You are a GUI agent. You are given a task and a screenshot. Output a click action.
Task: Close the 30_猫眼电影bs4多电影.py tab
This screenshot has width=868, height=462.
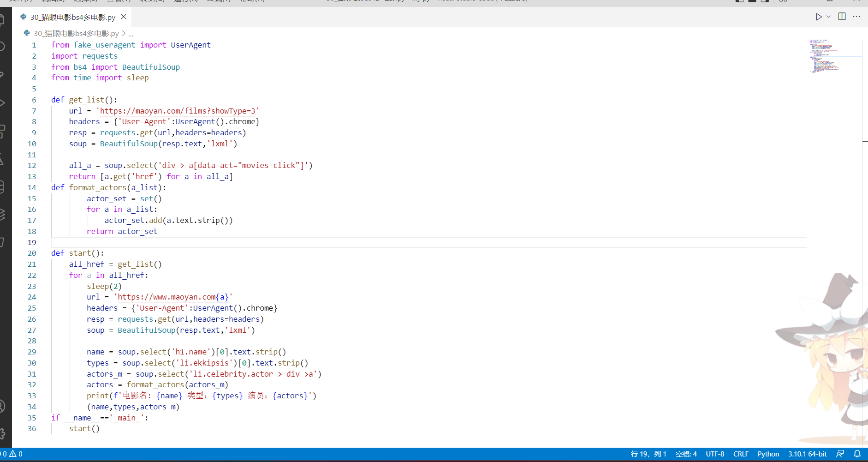point(124,17)
